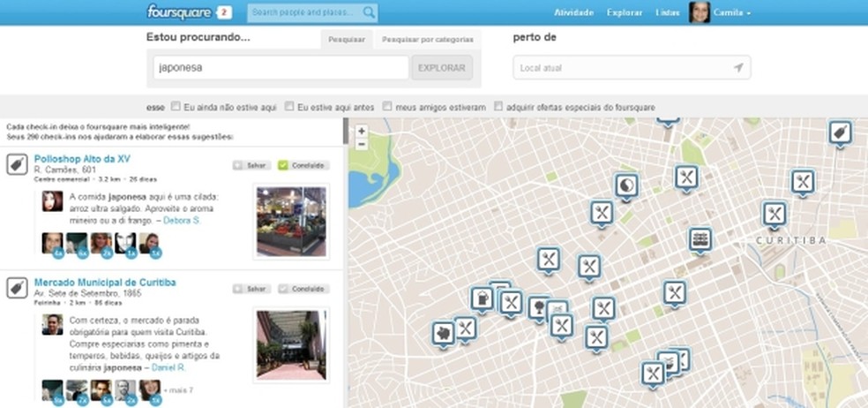Click Salvar for Mercado Municipal de Curitiba
The image size is (868, 408).
[x=252, y=289]
